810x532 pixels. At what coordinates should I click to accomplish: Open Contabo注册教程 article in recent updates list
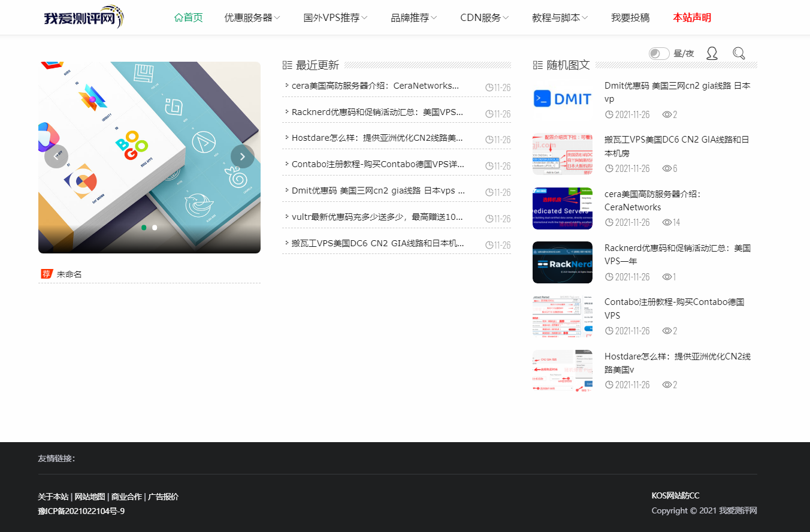coord(377,164)
